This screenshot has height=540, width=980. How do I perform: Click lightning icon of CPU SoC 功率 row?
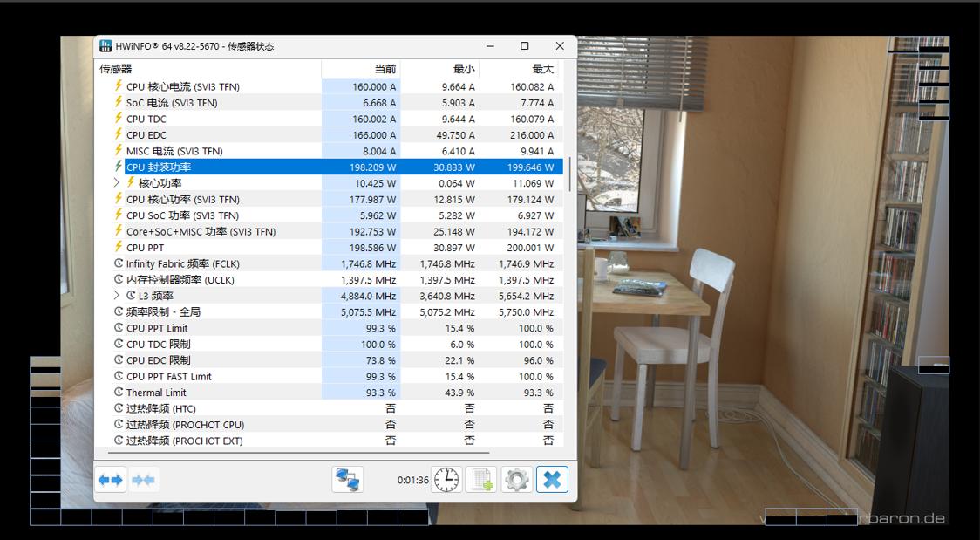(118, 215)
